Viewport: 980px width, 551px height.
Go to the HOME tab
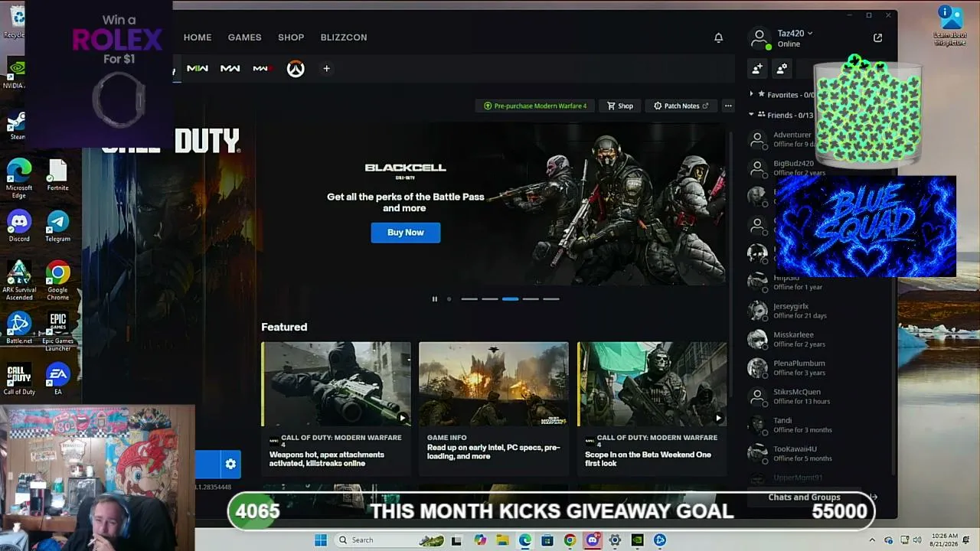(198, 37)
